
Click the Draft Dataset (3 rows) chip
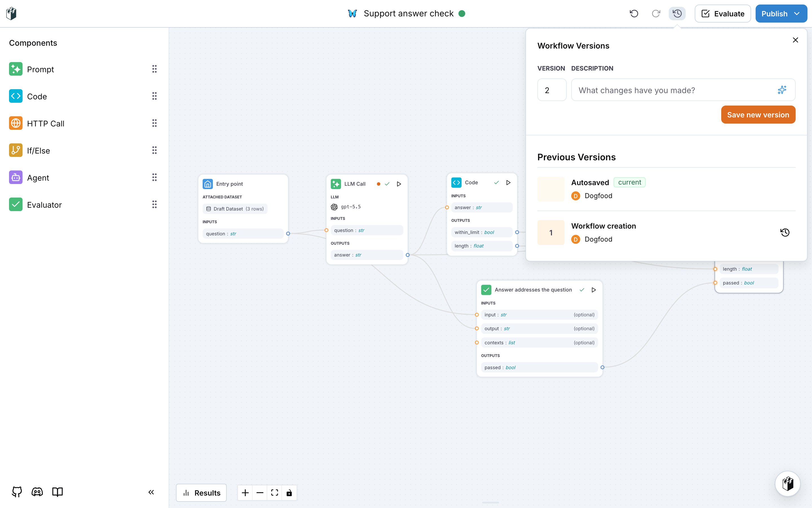point(235,209)
